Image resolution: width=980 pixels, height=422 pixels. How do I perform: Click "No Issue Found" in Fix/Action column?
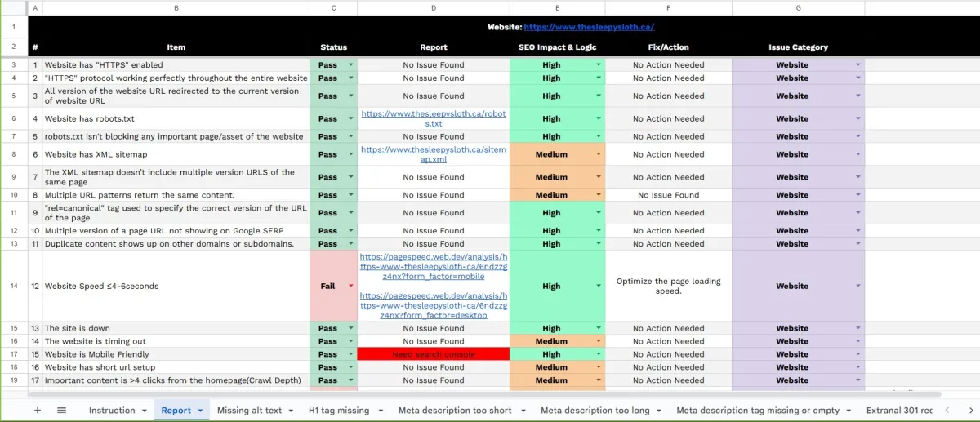pyautogui.click(x=668, y=195)
